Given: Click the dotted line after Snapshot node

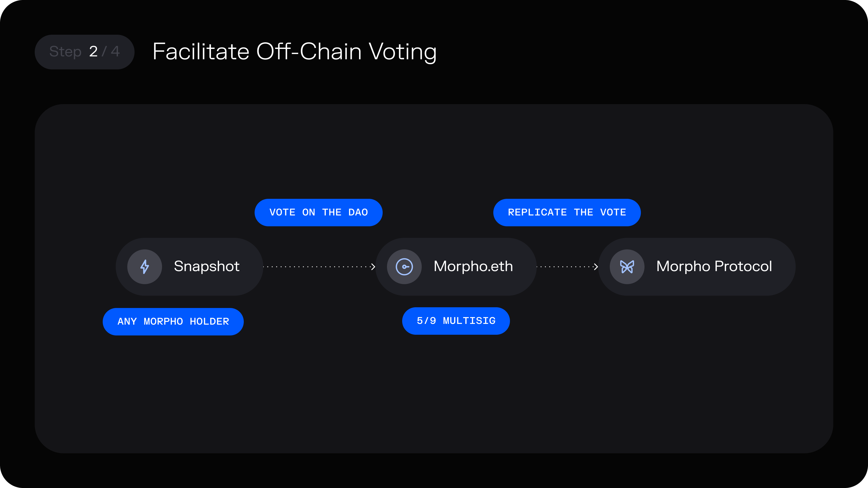Looking at the screenshot, I should pos(317,267).
